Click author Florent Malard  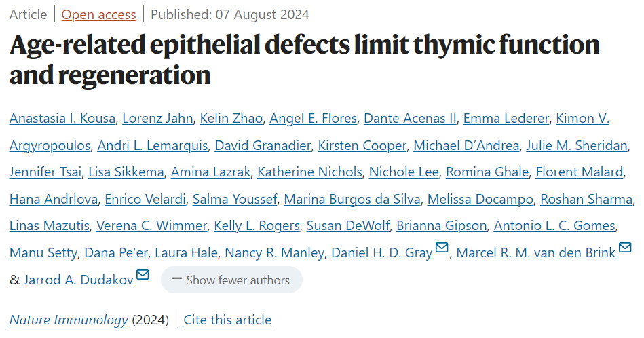click(580, 172)
